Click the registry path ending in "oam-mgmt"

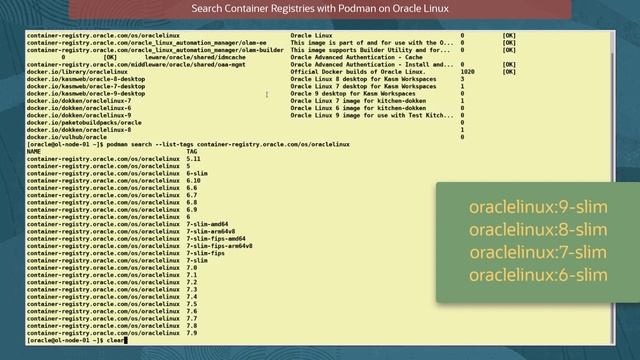click(x=136, y=65)
